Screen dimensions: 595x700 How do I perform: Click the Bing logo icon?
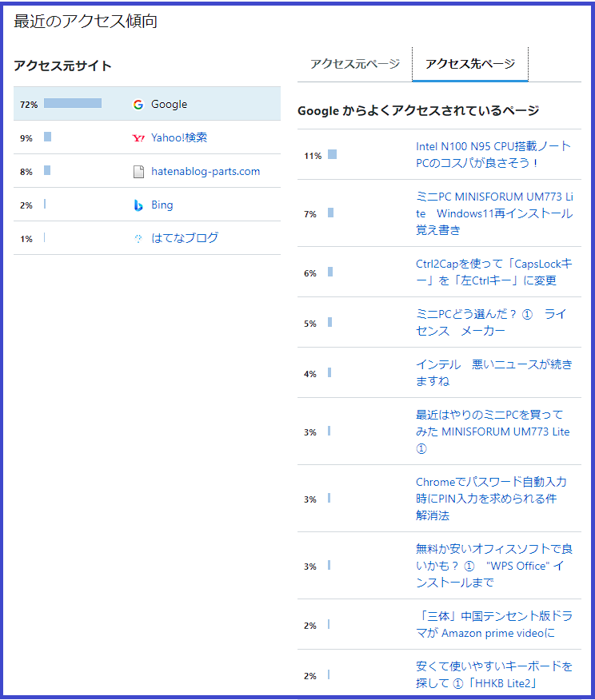[138, 205]
